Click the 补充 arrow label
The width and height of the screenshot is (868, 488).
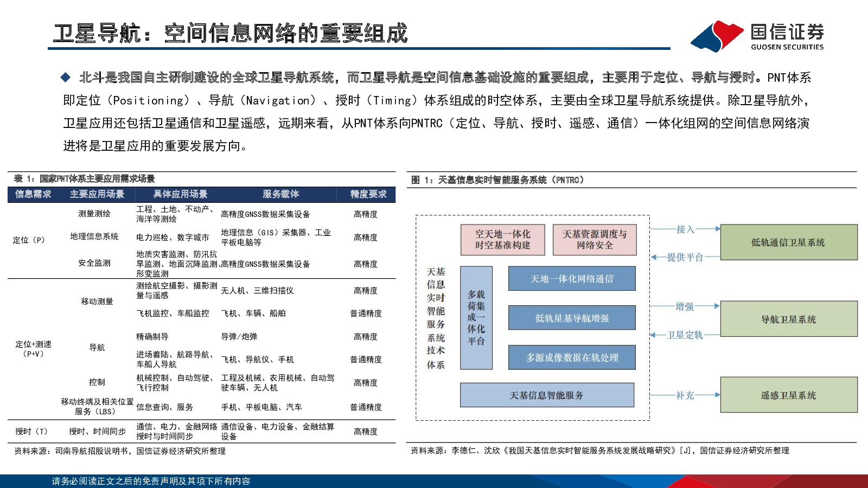coord(685,395)
